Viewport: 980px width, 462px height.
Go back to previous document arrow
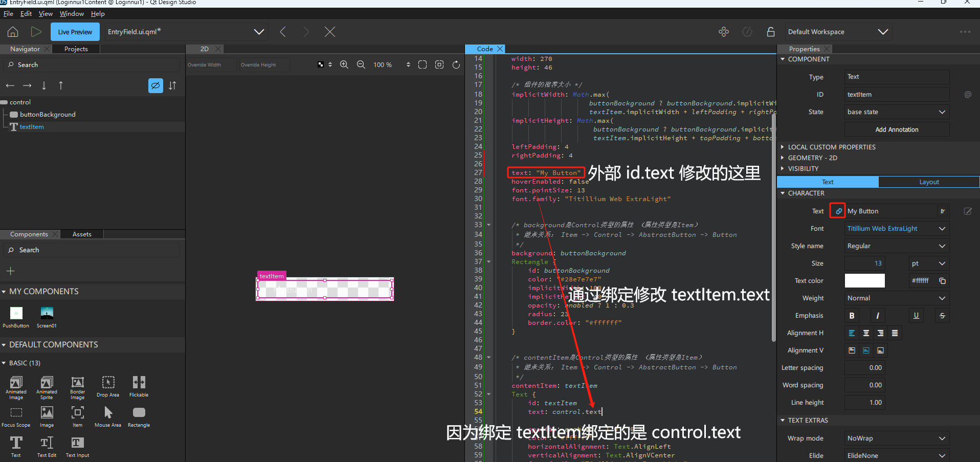click(283, 32)
